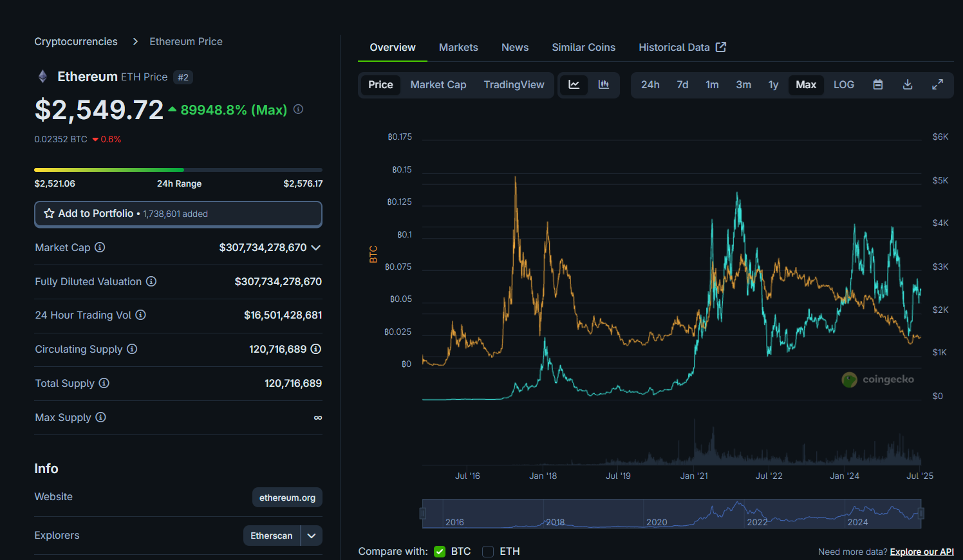963x560 pixels.
Task: Click Circulating Supply label info icon
Action: coord(132,349)
